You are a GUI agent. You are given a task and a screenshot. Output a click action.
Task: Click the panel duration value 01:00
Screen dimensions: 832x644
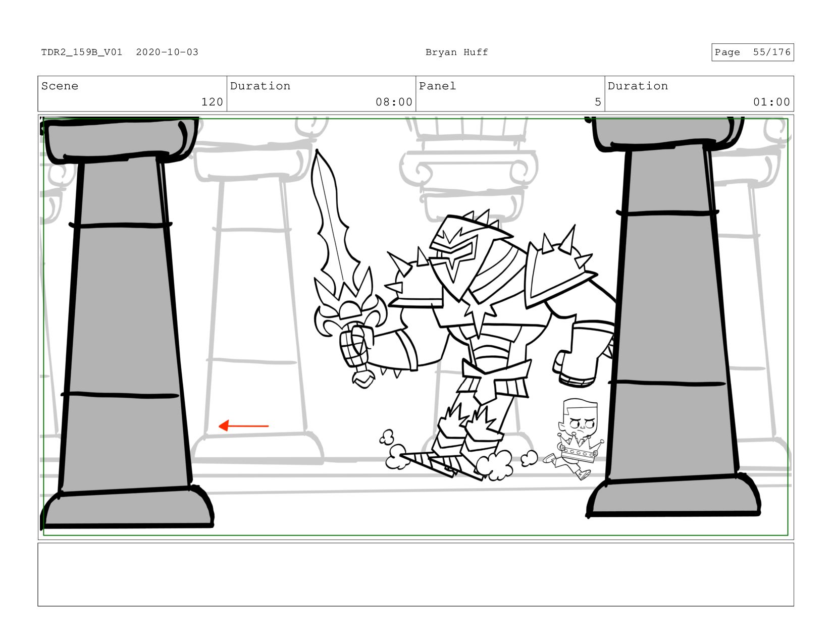[x=771, y=102]
